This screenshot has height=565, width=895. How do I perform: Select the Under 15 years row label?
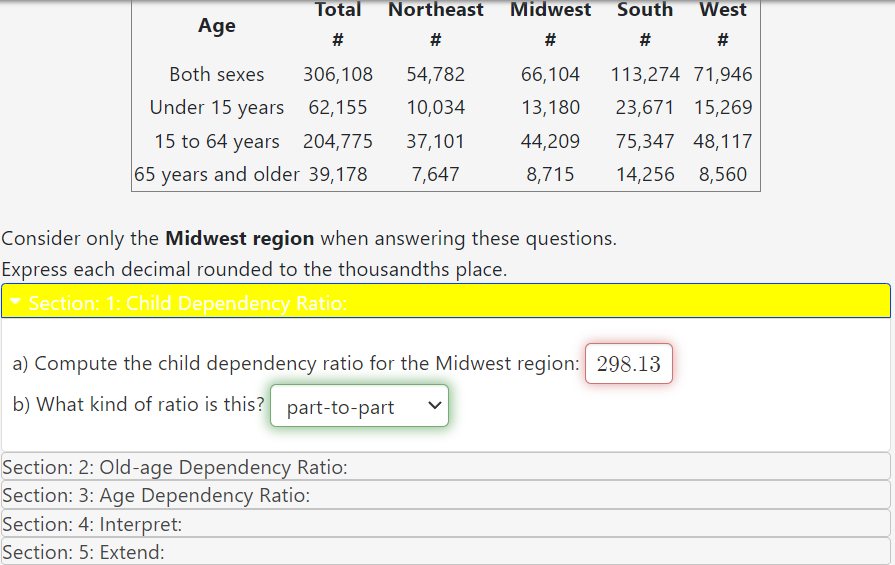pyautogui.click(x=216, y=107)
